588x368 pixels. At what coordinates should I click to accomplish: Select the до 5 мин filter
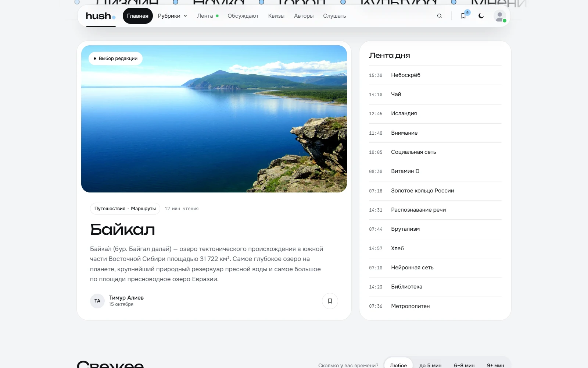(x=430, y=365)
